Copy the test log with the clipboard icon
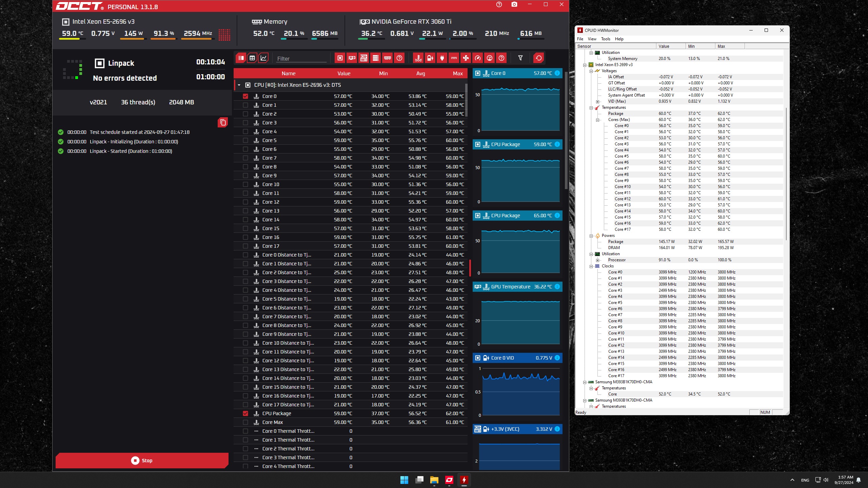Image resolution: width=868 pixels, height=488 pixels. [223, 122]
